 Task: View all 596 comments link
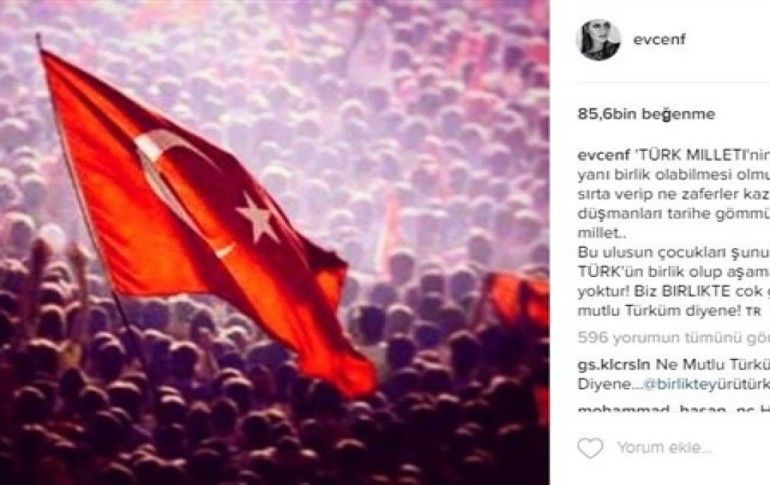point(674,338)
